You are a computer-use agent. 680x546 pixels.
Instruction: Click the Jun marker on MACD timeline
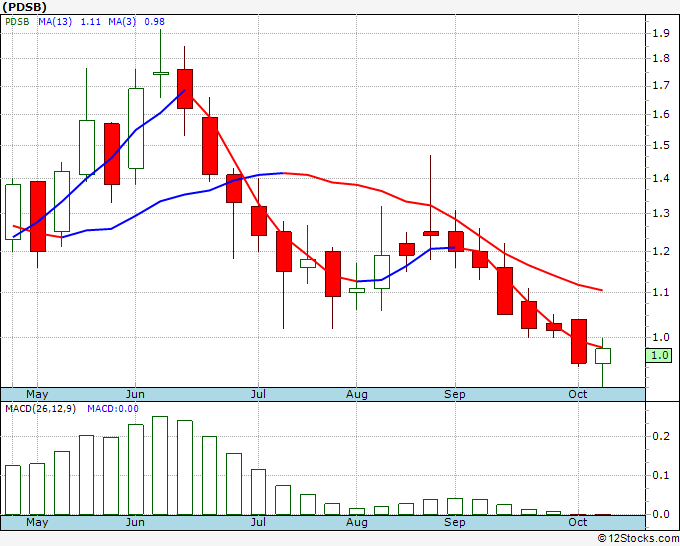click(135, 522)
